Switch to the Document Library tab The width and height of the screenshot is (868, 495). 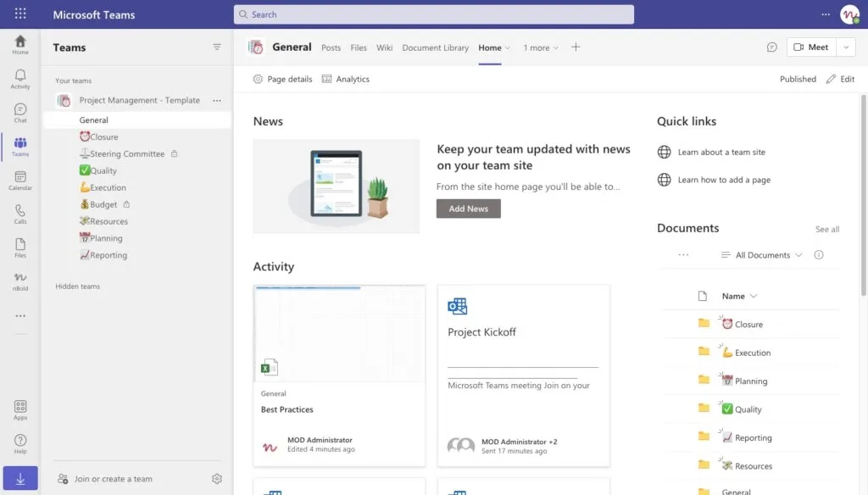(435, 47)
